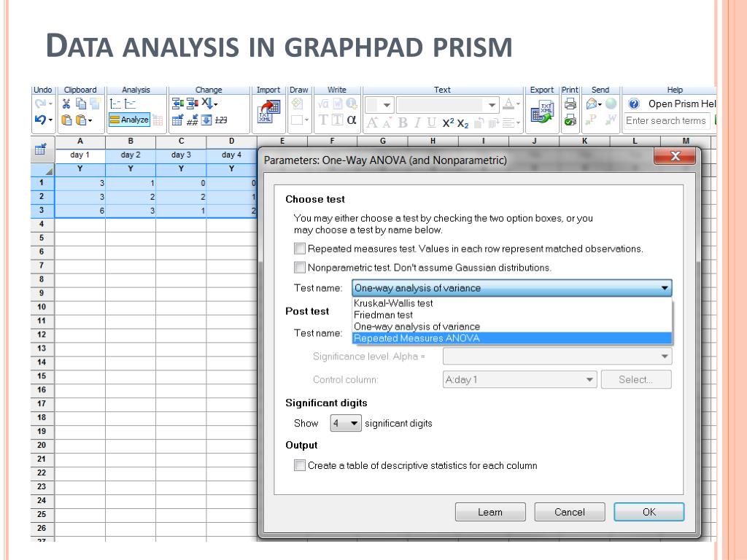Open the Undo history dropdown arrow
747x560 pixels.
click(x=50, y=120)
